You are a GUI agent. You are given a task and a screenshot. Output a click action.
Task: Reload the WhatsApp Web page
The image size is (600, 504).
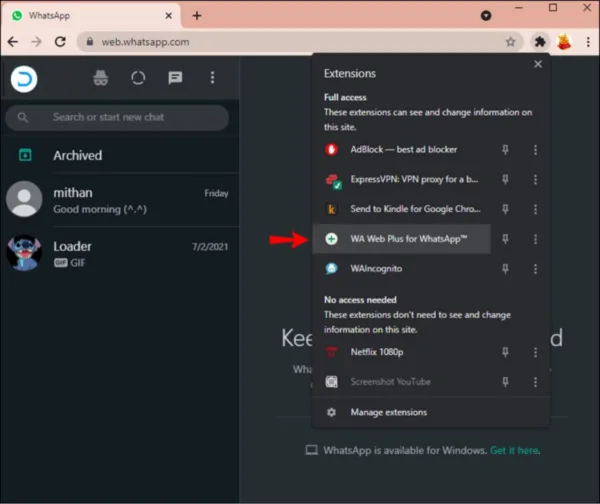coord(60,42)
